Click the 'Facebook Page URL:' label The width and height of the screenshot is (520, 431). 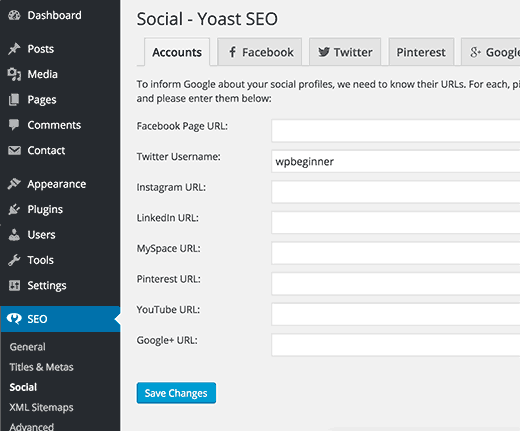tap(182, 126)
